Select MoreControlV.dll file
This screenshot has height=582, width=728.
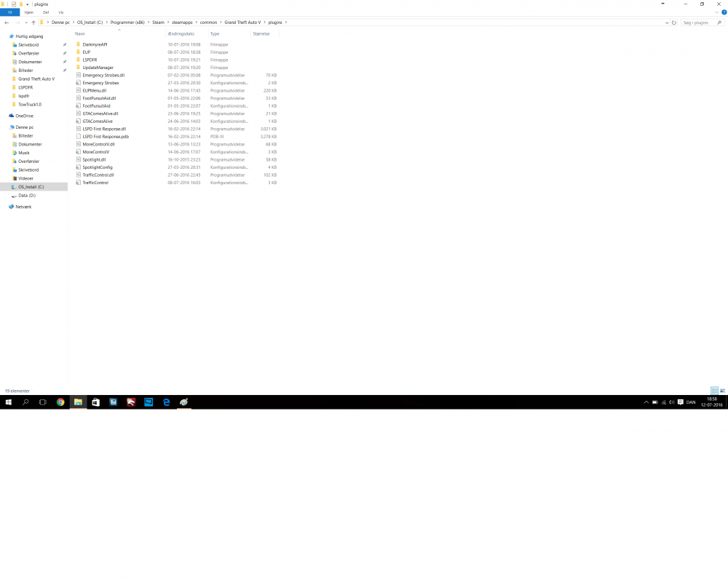coord(98,144)
